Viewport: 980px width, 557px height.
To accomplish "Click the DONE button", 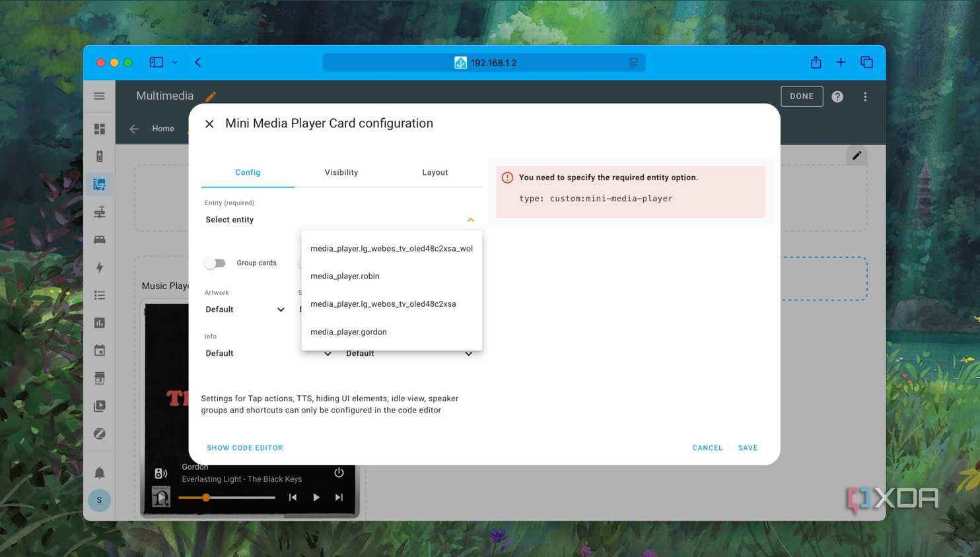I will pyautogui.click(x=802, y=96).
